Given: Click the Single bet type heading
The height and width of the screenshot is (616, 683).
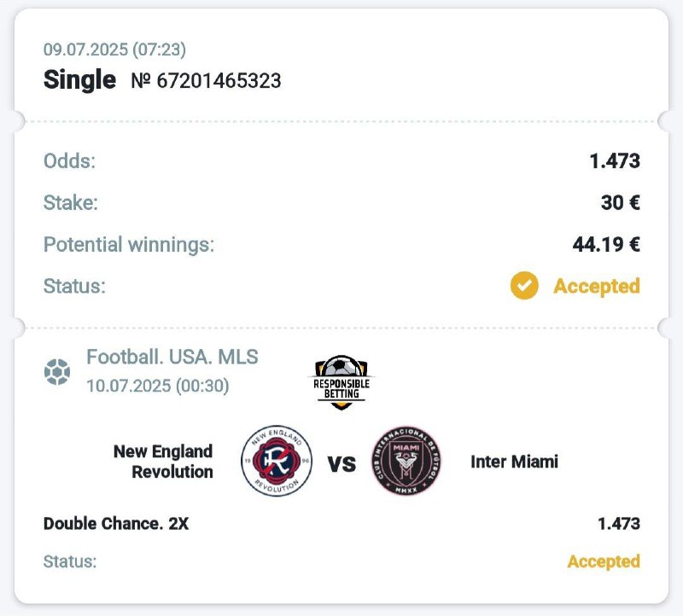Looking at the screenshot, I should pos(79,80).
